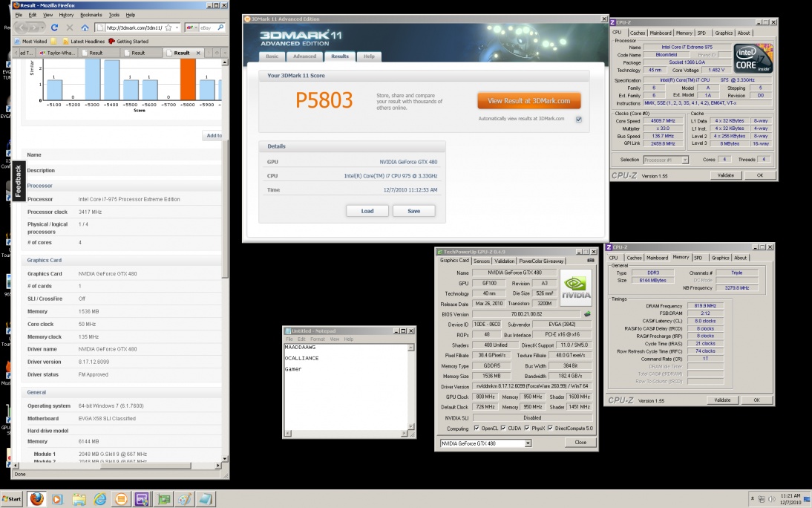Bookmark page with the star icon

pyautogui.click(x=168, y=27)
